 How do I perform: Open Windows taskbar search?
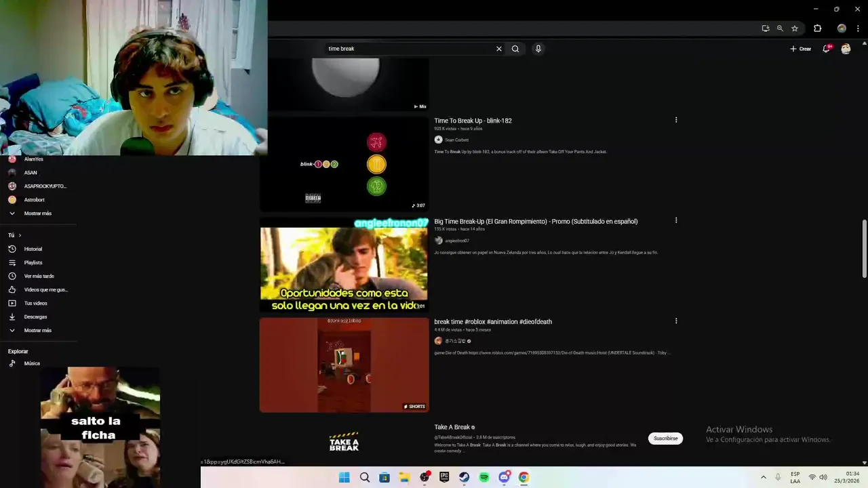(x=365, y=477)
